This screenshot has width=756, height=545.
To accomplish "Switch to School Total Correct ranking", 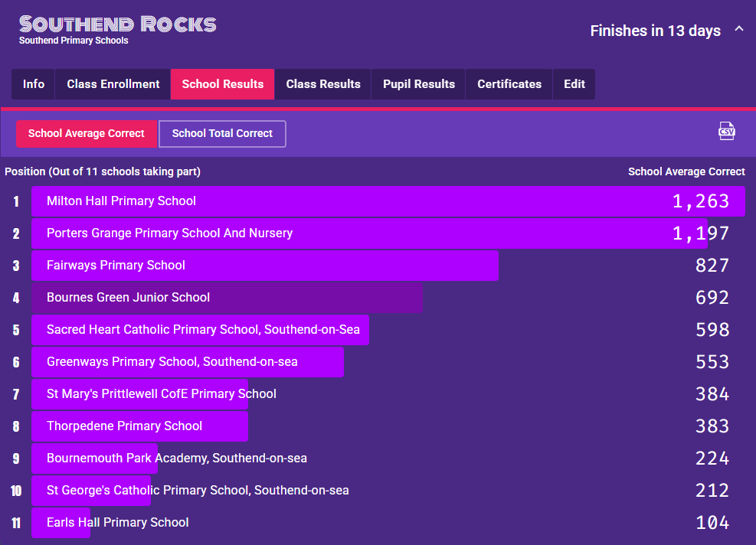I will 222,133.
